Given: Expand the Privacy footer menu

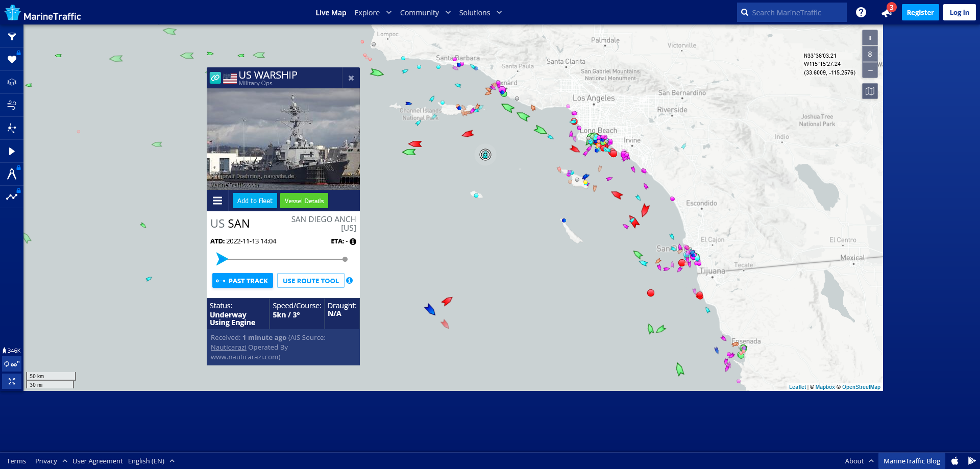Looking at the screenshot, I should tap(51, 461).
